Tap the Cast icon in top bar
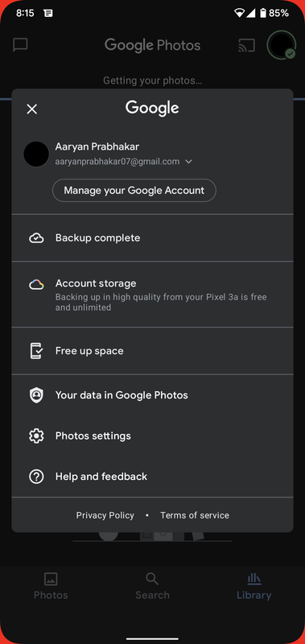Screen dimensions: 305x644 click(x=247, y=45)
